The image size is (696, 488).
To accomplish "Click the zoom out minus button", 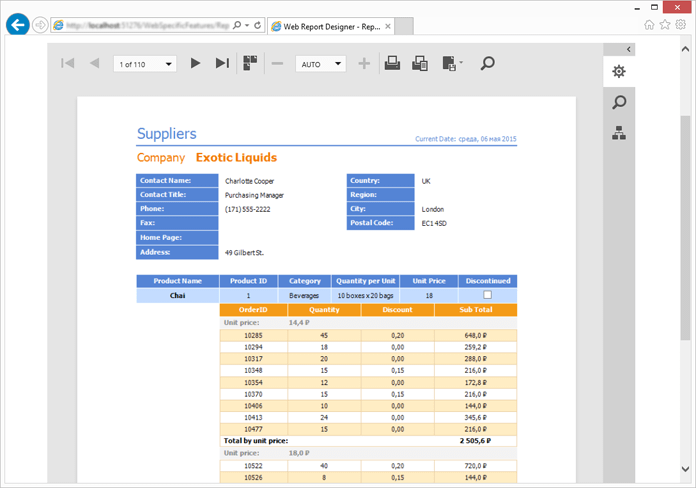I will [x=277, y=64].
